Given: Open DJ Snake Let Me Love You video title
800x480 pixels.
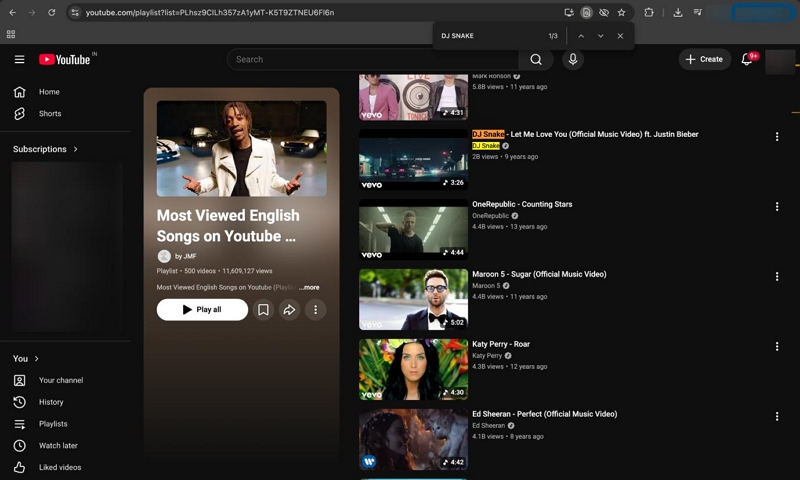Looking at the screenshot, I should click(x=585, y=134).
